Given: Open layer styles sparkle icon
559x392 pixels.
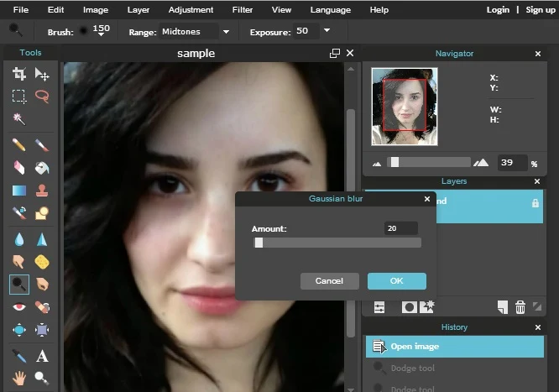Looking at the screenshot, I should tap(426, 306).
